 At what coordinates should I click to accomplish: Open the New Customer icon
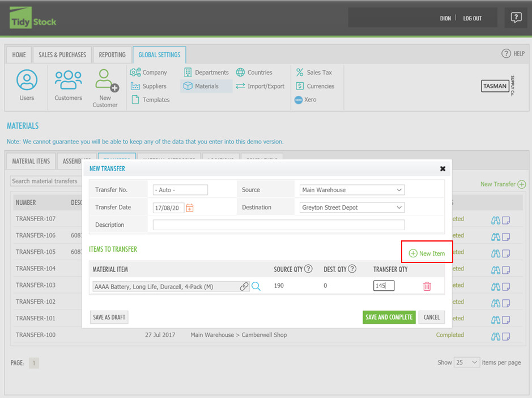click(105, 82)
